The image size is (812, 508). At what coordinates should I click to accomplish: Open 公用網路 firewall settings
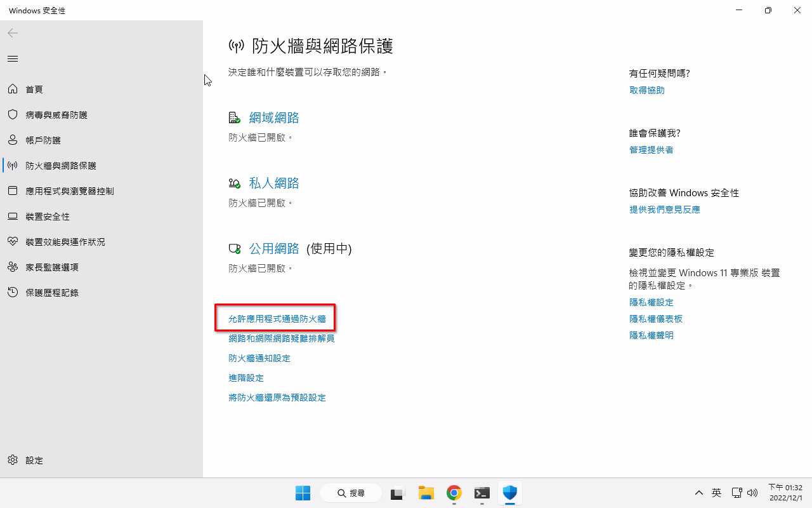click(x=273, y=249)
